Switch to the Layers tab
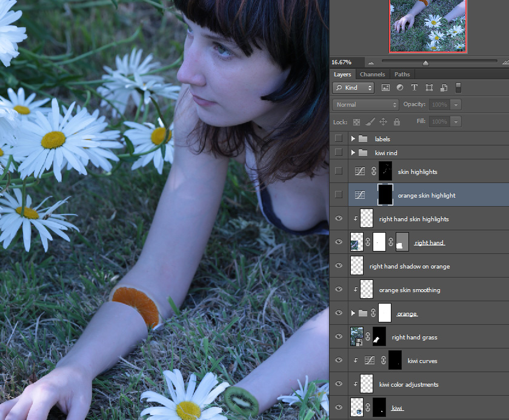 342,75
